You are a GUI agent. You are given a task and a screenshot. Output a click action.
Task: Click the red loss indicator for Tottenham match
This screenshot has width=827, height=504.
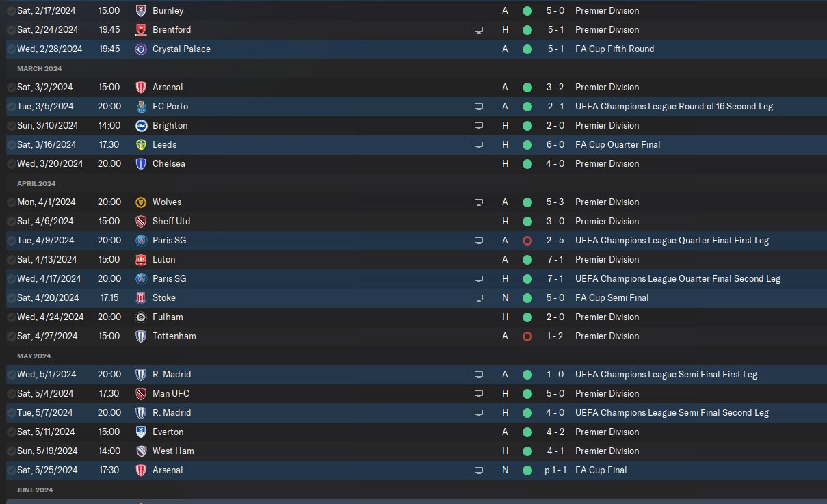coord(527,336)
